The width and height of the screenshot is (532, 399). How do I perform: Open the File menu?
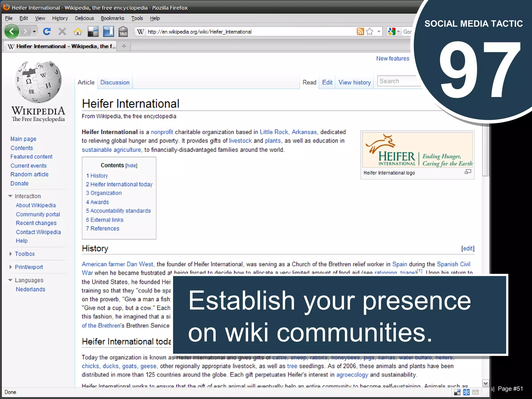click(x=9, y=18)
